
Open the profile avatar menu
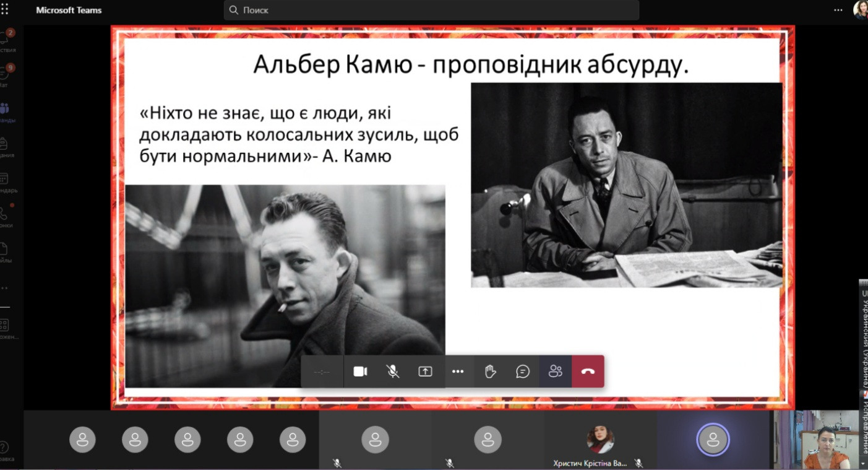[861, 10]
